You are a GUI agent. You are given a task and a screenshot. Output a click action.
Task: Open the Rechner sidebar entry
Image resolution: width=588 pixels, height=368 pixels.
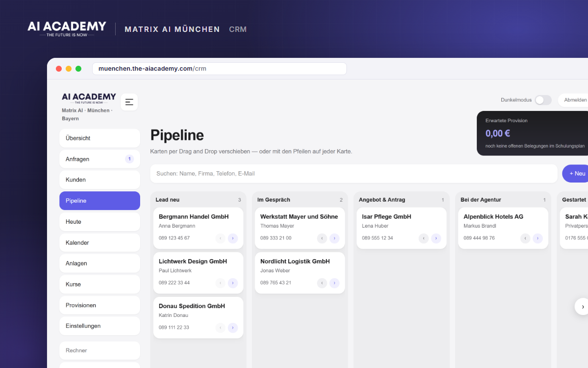[x=99, y=350]
